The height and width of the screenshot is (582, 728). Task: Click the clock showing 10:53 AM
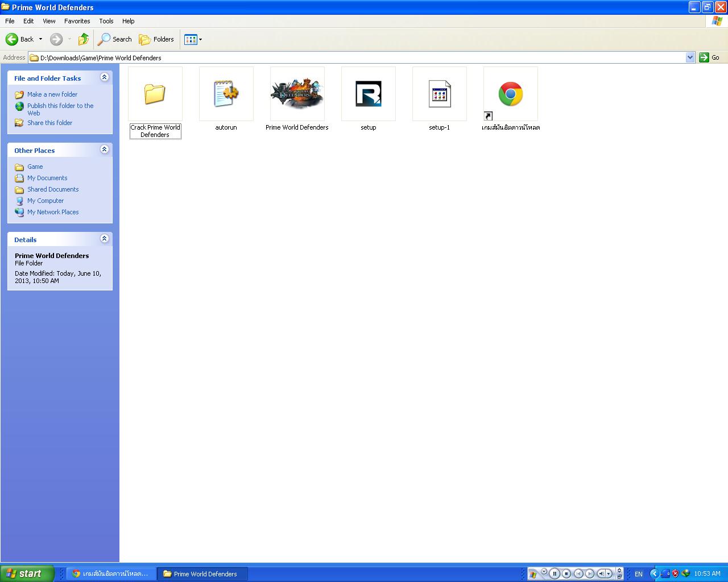tap(707, 573)
